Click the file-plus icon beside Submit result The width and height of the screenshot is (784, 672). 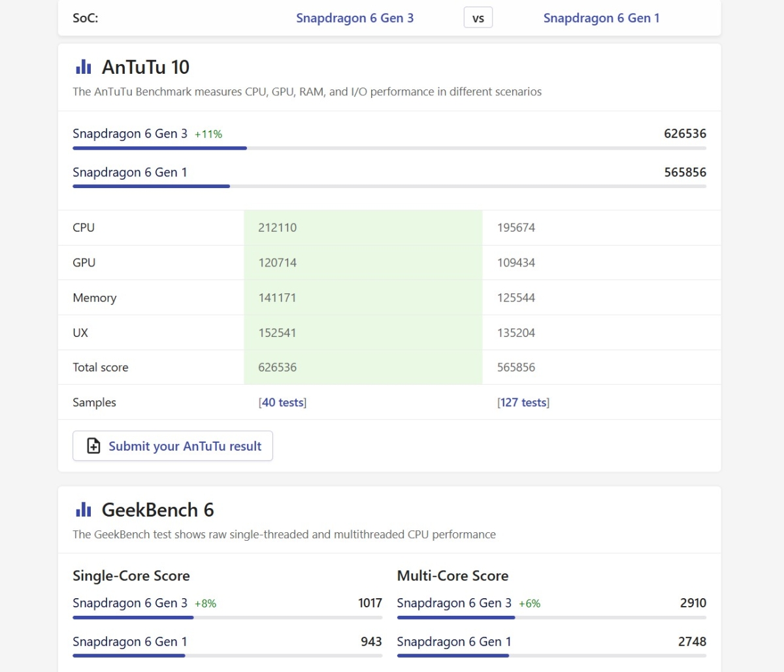coord(94,446)
